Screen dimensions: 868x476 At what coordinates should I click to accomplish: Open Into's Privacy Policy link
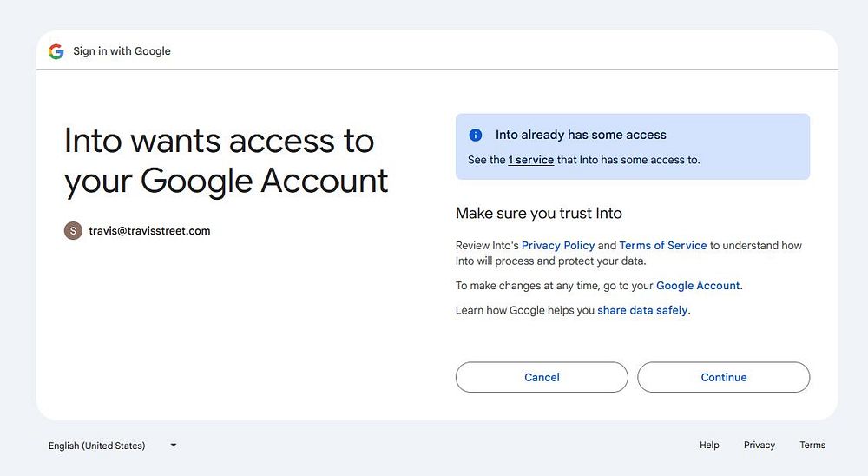[558, 246]
